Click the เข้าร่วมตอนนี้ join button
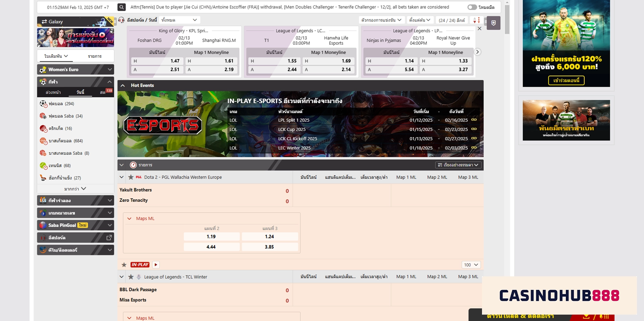 (566, 81)
